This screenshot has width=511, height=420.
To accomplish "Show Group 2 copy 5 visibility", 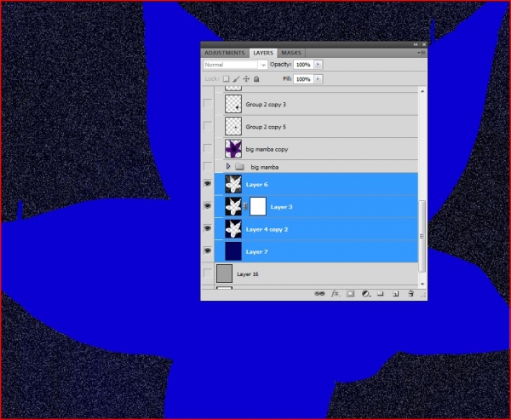I will click(208, 126).
